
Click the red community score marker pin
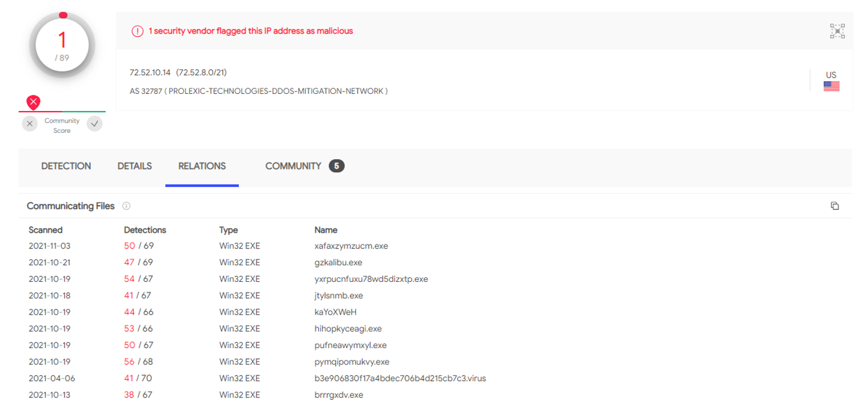coord(34,103)
